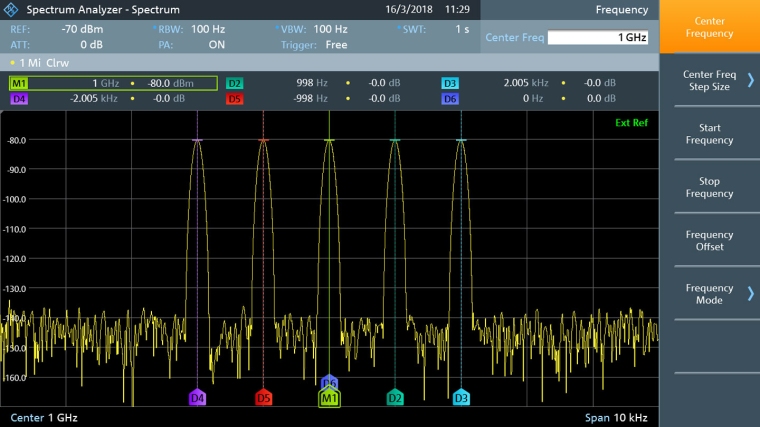Click the green M1 marker flag on trace
760x427 pixels.
tap(329, 399)
